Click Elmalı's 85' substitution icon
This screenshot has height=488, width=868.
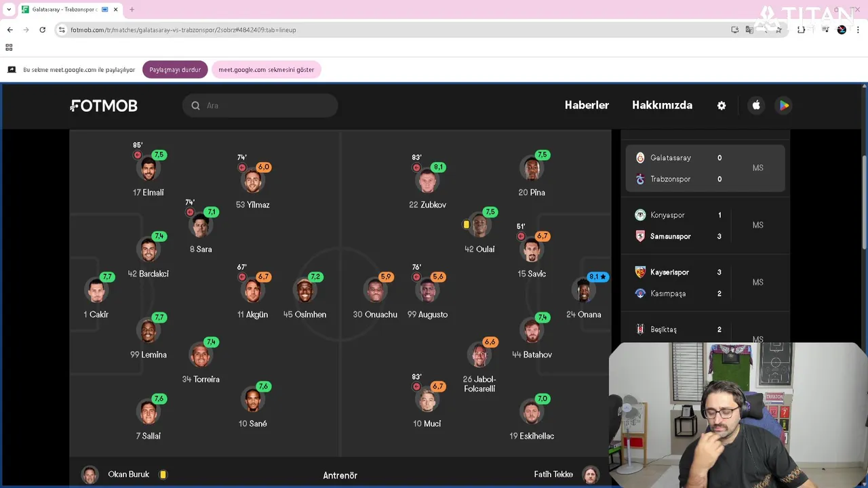(138, 155)
